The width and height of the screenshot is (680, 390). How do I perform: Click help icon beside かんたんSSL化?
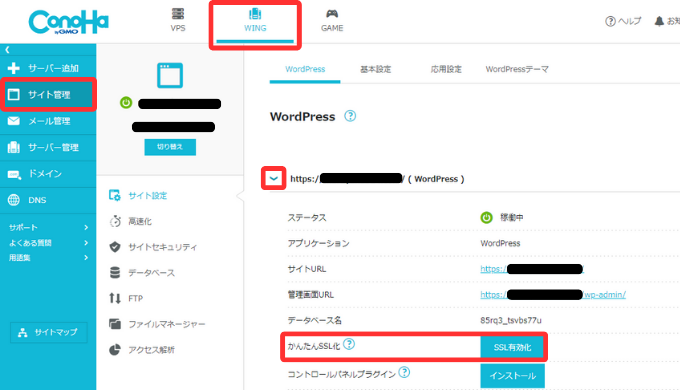(x=349, y=344)
